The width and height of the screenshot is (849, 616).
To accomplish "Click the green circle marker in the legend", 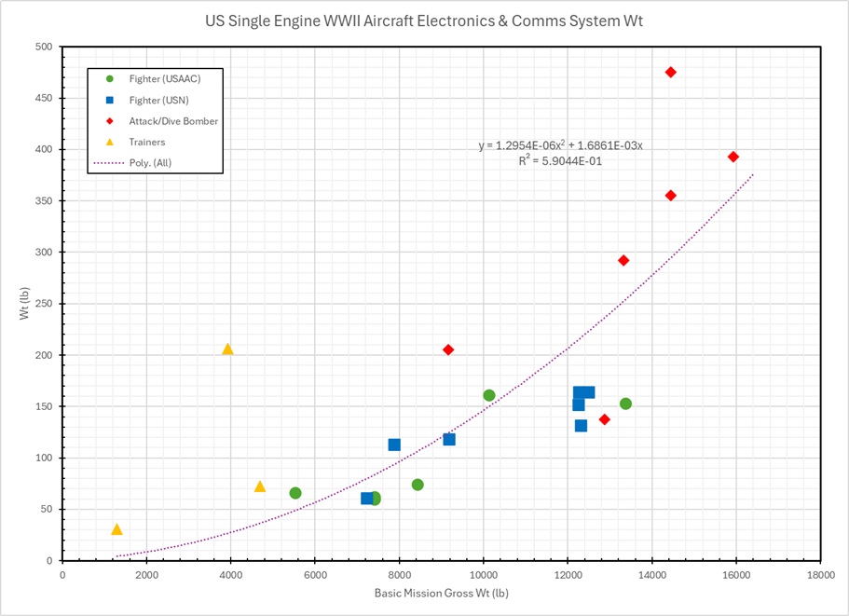I will 110,79.
